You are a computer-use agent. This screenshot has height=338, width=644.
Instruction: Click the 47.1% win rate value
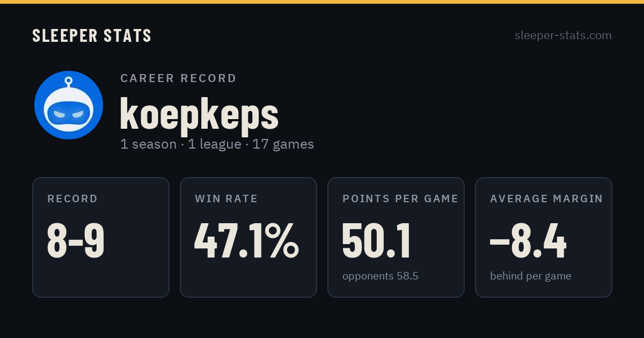246,241
